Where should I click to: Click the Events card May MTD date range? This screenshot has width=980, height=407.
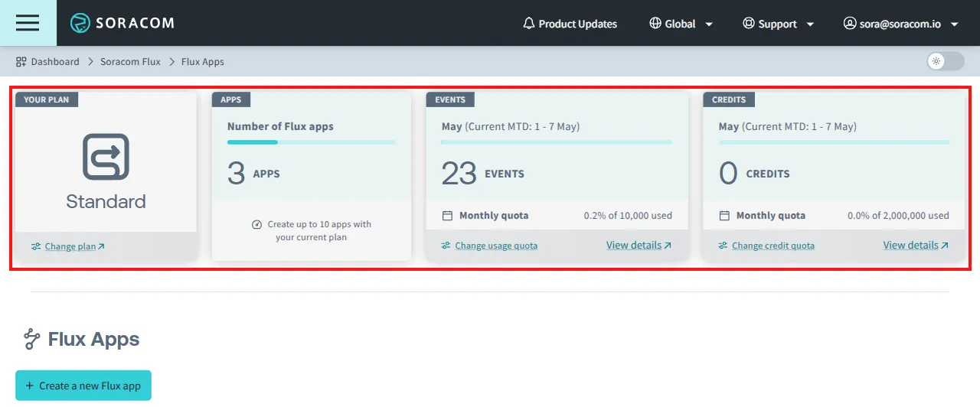[x=511, y=126]
